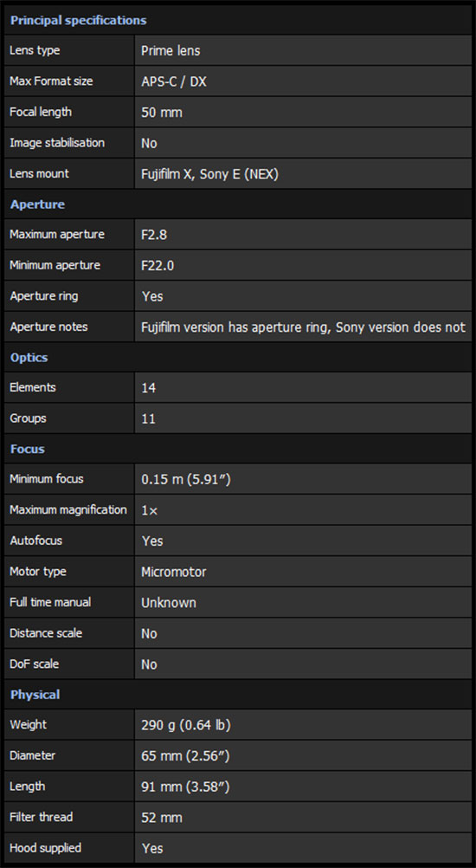This screenshot has width=476, height=868.
Task: Select the Hood supplied row label
Action: tap(45, 847)
